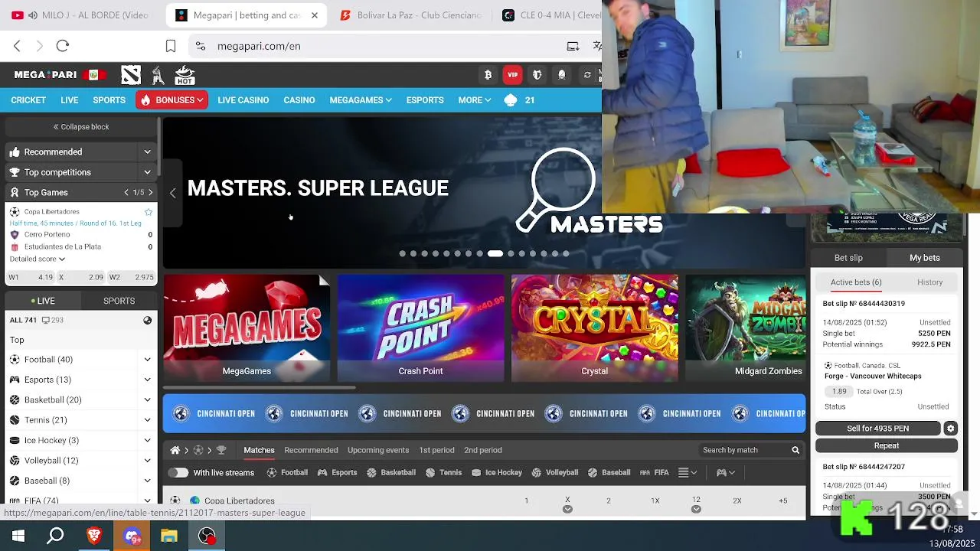Image resolution: width=980 pixels, height=551 pixels.
Task: Toggle With live streams switch
Action: click(178, 473)
